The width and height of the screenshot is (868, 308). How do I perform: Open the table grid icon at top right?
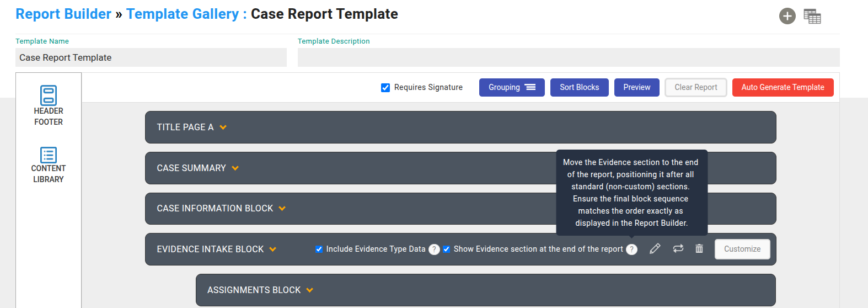812,17
